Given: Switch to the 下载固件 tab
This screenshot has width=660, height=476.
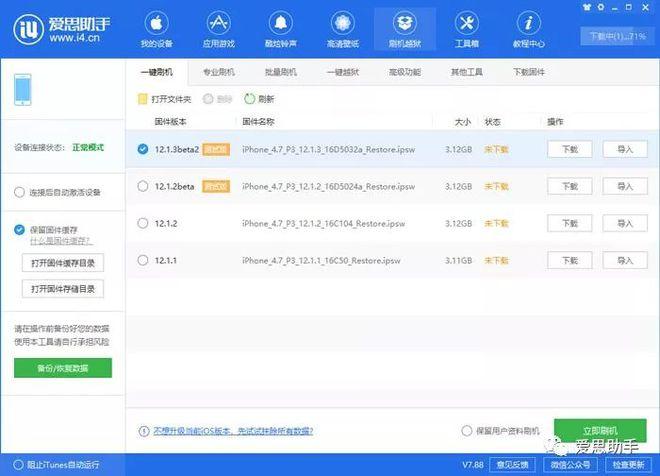Looking at the screenshot, I should click(529, 72).
